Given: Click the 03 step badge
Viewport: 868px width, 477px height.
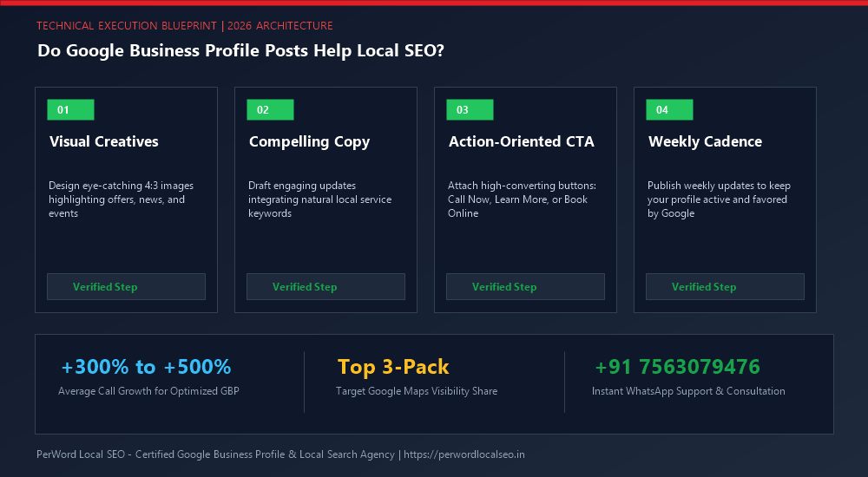Looking at the screenshot, I should pyautogui.click(x=470, y=109).
